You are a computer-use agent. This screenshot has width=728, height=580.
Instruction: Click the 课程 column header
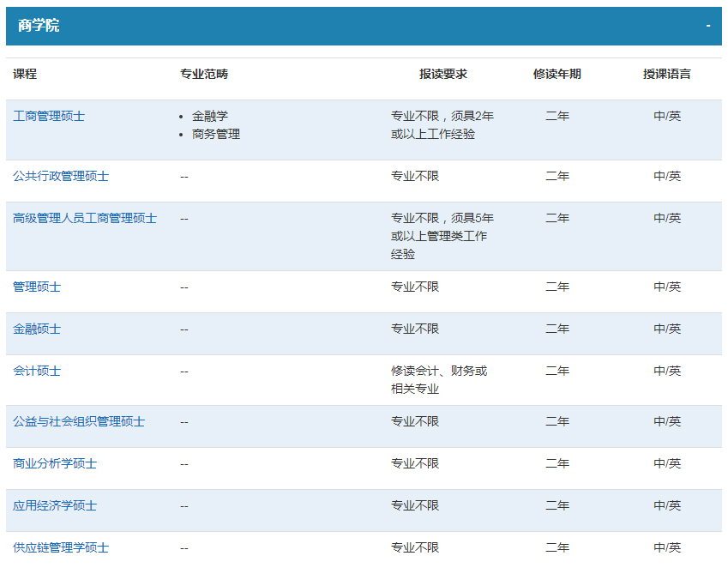coord(25,74)
